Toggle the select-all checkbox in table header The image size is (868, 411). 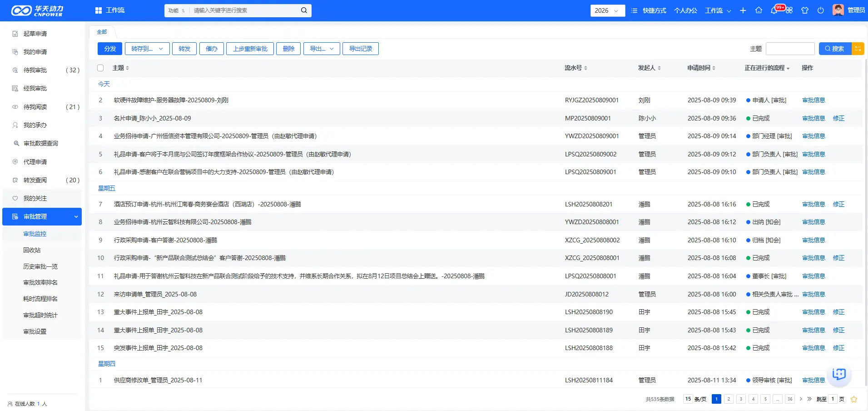pyautogui.click(x=100, y=68)
